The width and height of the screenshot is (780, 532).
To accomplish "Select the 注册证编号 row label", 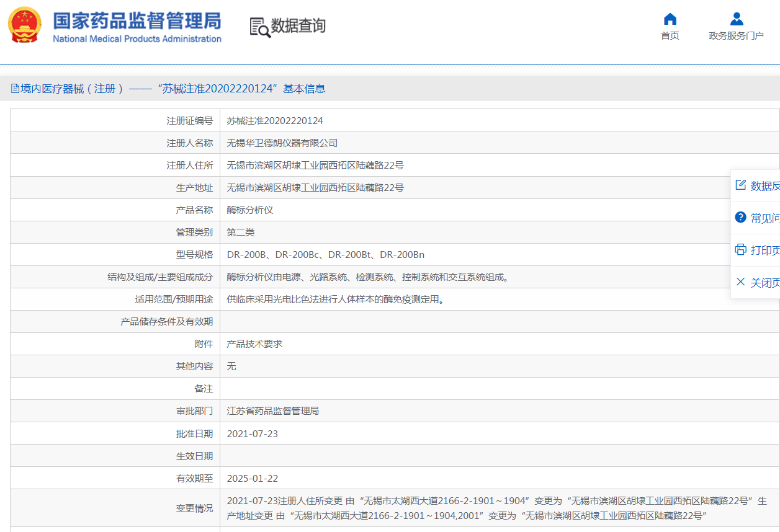I will 190,121.
